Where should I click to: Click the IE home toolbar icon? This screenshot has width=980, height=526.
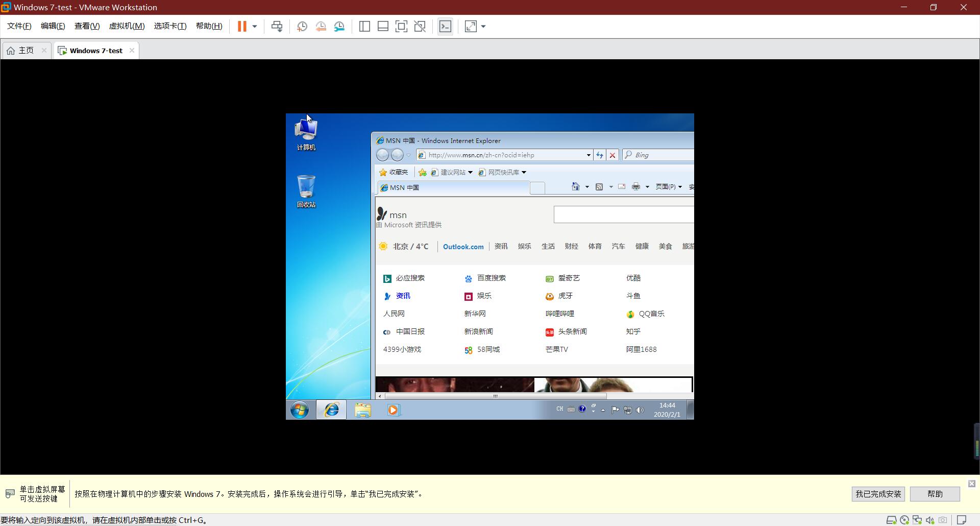click(x=576, y=187)
